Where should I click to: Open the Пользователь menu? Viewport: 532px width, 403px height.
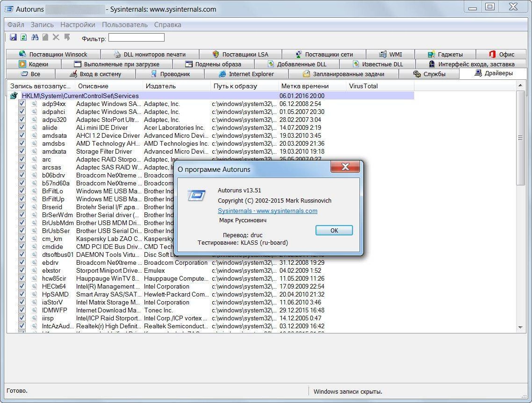point(125,25)
